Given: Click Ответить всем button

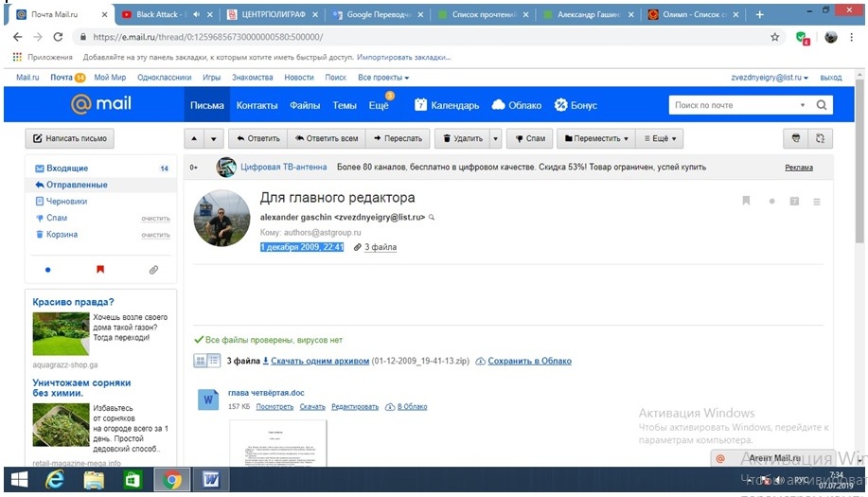Looking at the screenshot, I should click(x=327, y=138).
